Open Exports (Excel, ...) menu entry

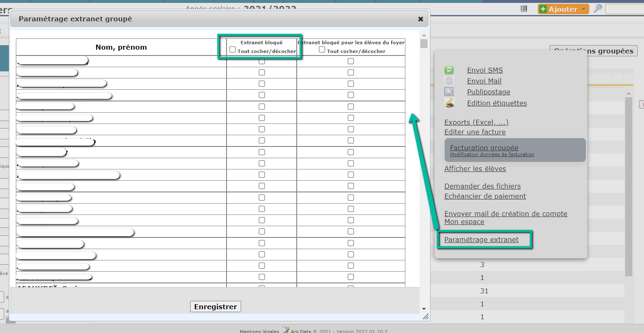[476, 122]
